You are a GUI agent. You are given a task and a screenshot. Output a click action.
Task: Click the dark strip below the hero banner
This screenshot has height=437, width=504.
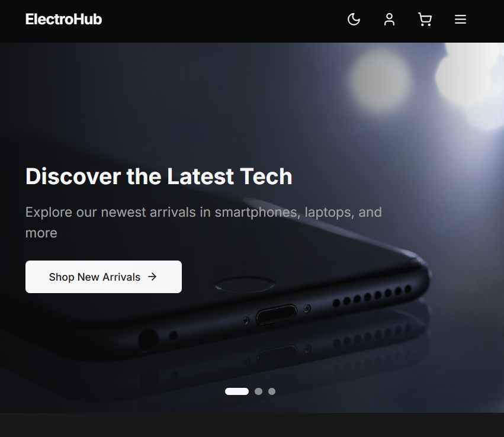coord(252,425)
